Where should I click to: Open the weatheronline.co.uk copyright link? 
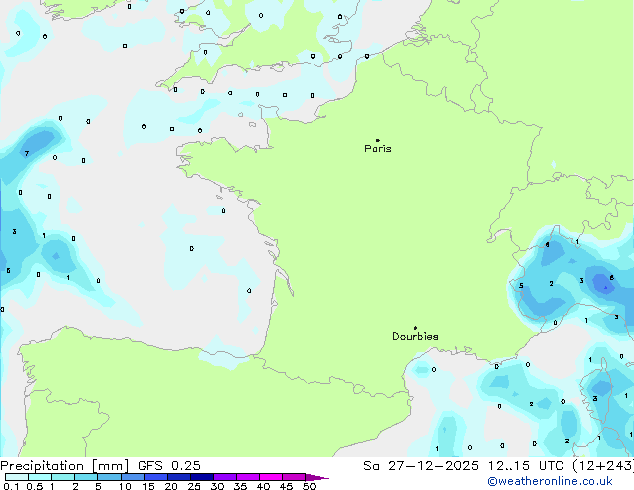549,481
